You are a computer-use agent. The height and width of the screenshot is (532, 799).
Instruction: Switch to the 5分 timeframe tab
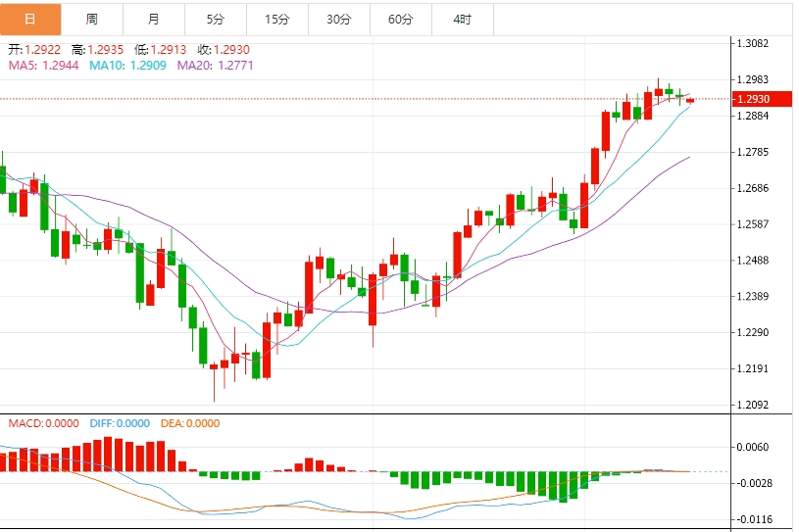(215, 19)
